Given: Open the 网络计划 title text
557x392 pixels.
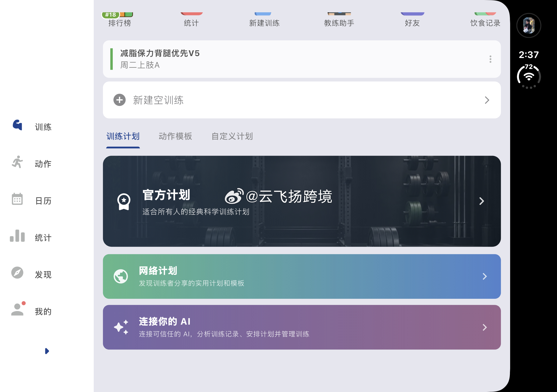Looking at the screenshot, I should [x=158, y=271].
